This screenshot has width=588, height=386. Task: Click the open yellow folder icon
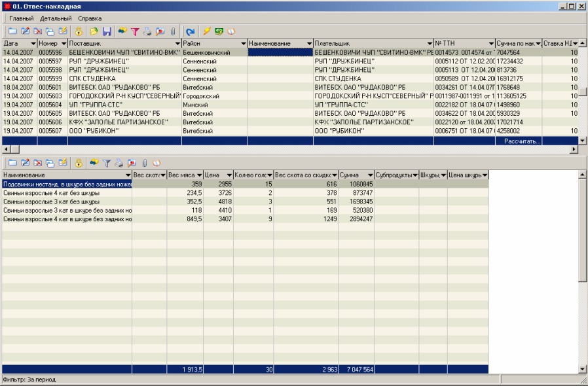[94, 31]
